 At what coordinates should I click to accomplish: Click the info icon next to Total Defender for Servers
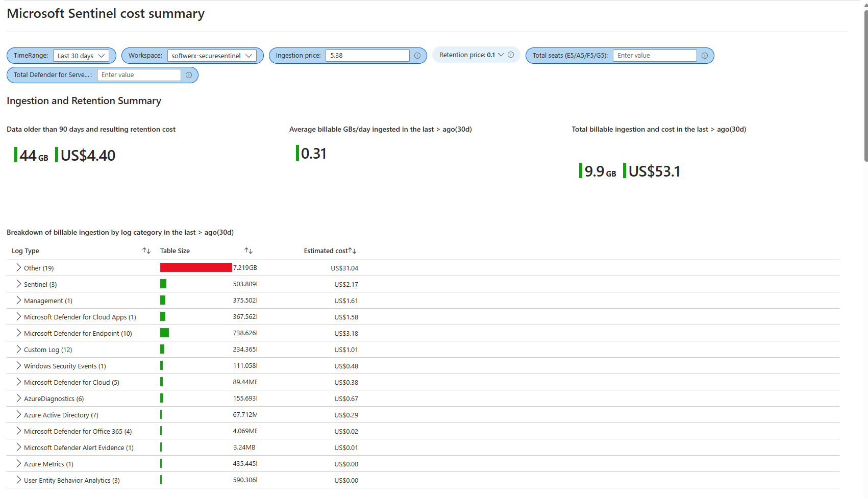pos(188,74)
